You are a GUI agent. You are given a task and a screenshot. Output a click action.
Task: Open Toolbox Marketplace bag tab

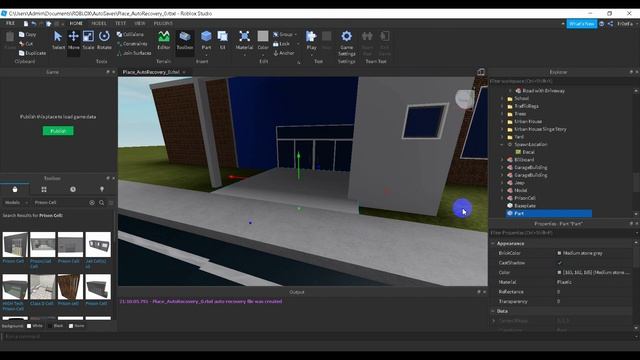(15, 189)
